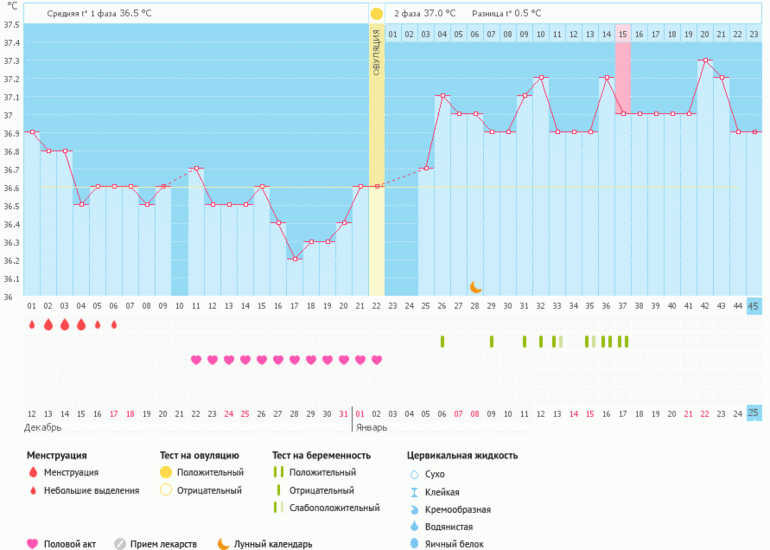Screen dimensions: 770x550
Task: Click the Слабоположительный test icon in the legend
Action: (x=278, y=507)
